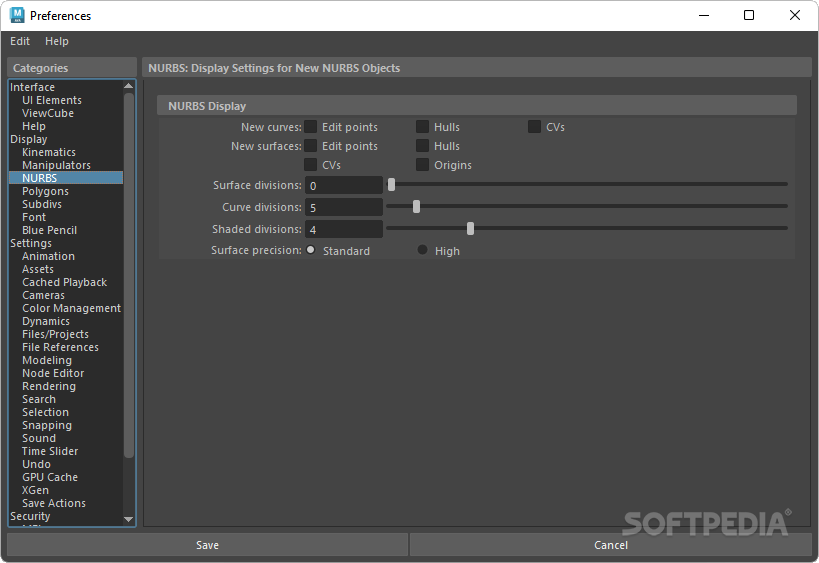Screen dimensions: 819x563
Task: Click the Surface divisions input field
Action: click(344, 185)
